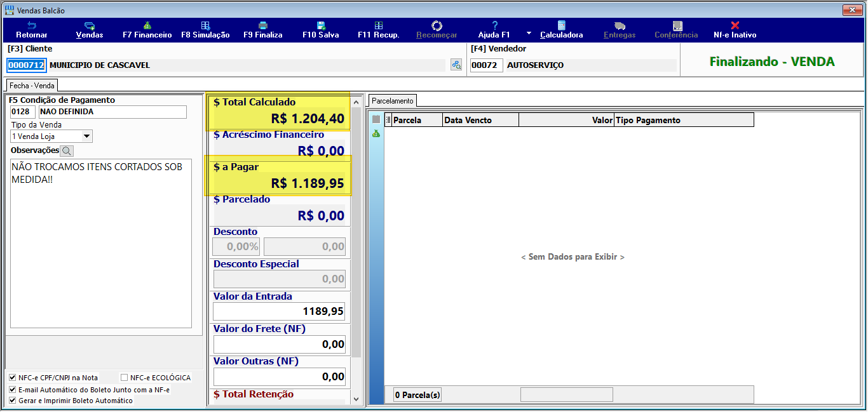Image resolution: width=868 pixels, height=412 pixels.
Task: Open the Conferência toolbar item
Action: pos(677,30)
